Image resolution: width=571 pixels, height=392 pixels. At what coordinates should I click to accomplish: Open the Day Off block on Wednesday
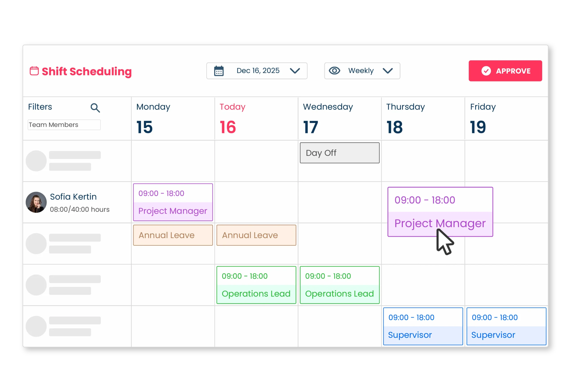coord(339,153)
